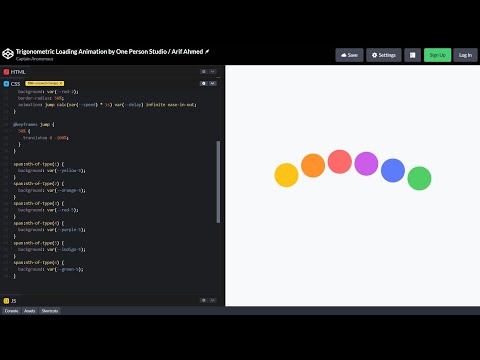Click the Captain Anonymous author link

click(x=35, y=59)
